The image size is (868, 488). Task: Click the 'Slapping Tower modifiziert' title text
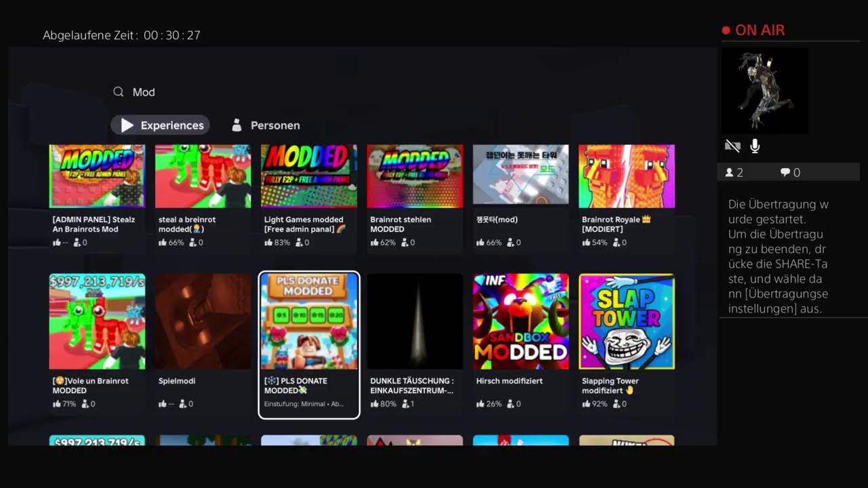click(x=610, y=386)
